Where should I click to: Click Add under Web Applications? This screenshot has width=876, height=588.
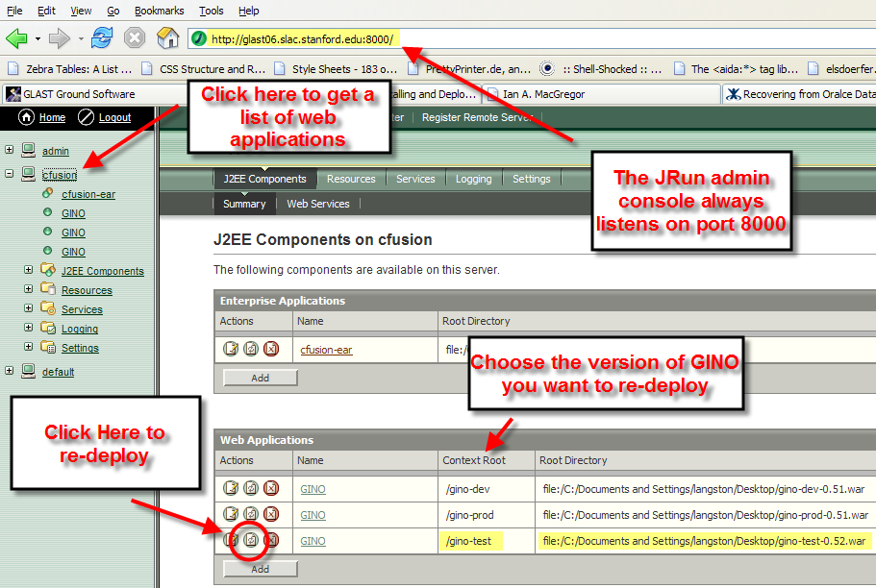tap(261, 569)
